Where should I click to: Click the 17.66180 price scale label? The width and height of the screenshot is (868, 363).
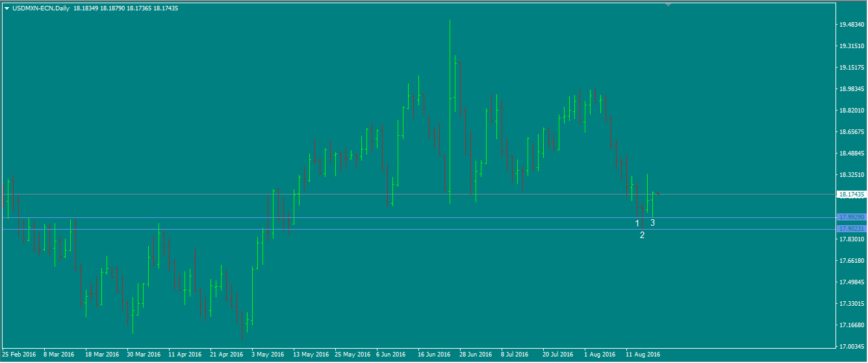pyautogui.click(x=852, y=261)
